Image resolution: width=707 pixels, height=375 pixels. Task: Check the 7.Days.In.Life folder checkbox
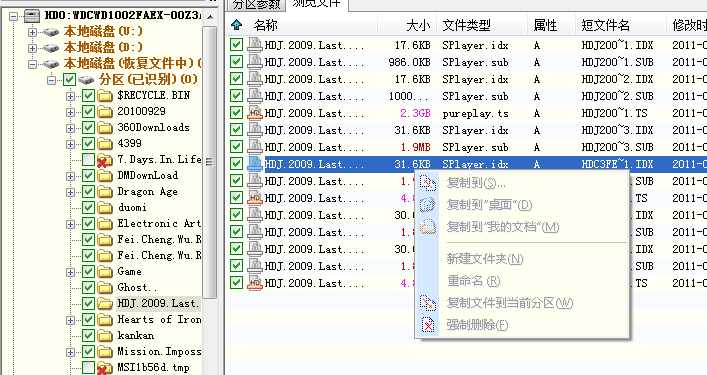click(88, 160)
